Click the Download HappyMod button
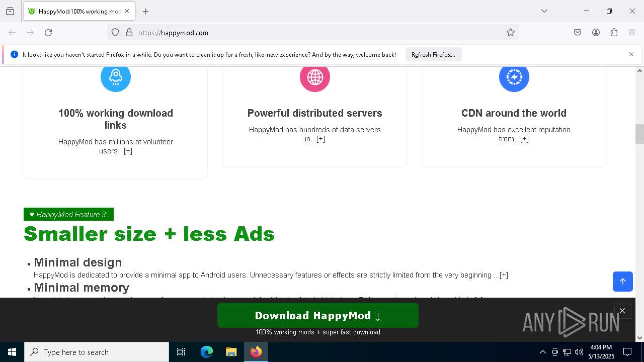 pos(318,316)
